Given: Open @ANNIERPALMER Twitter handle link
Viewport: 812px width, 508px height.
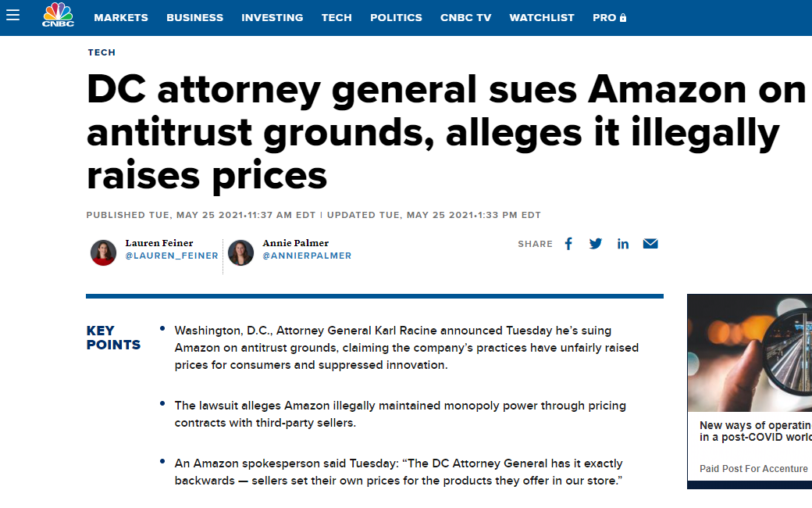Looking at the screenshot, I should coord(307,256).
